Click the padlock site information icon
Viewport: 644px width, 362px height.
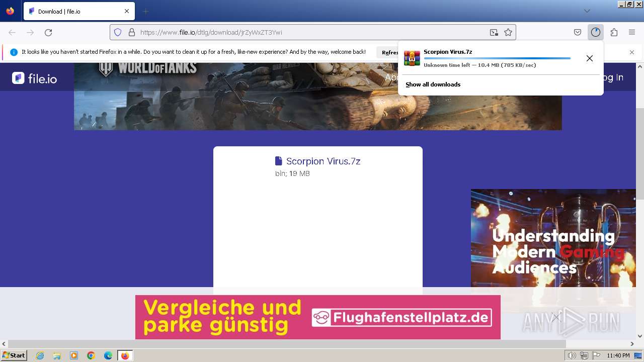click(x=132, y=33)
